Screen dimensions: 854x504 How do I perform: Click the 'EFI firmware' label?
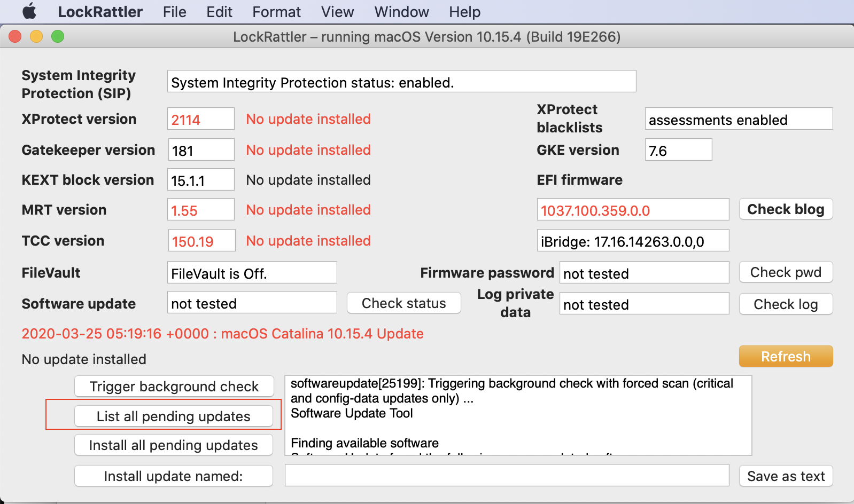tap(580, 180)
